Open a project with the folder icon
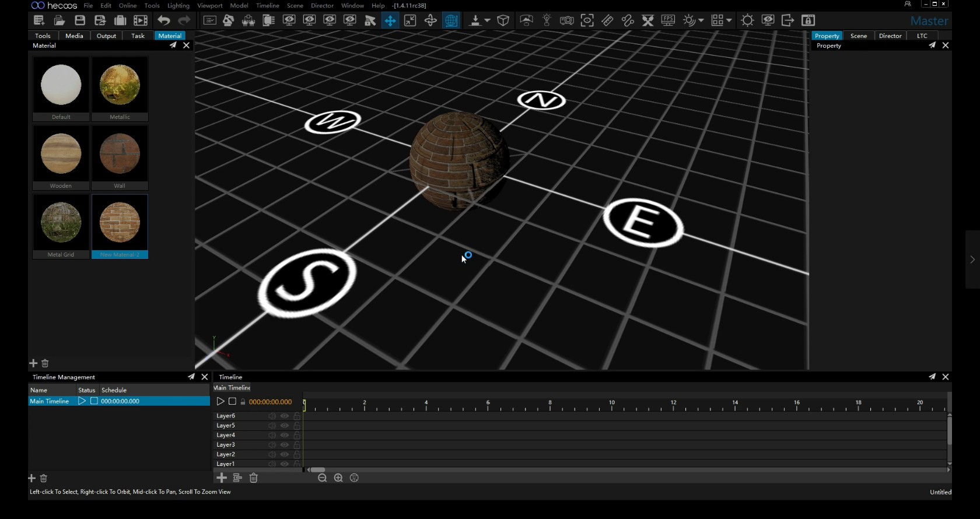The width and height of the screenshot is (980, 519). 60,20
